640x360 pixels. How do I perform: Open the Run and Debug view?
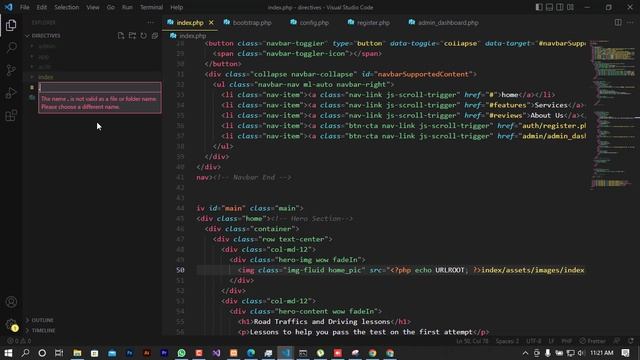click(11, 93)
